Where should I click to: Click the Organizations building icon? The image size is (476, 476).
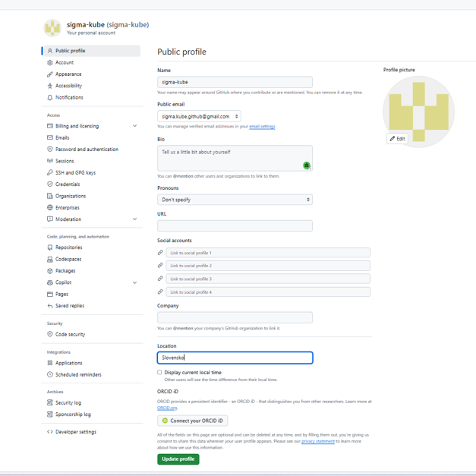click(50, 196)
